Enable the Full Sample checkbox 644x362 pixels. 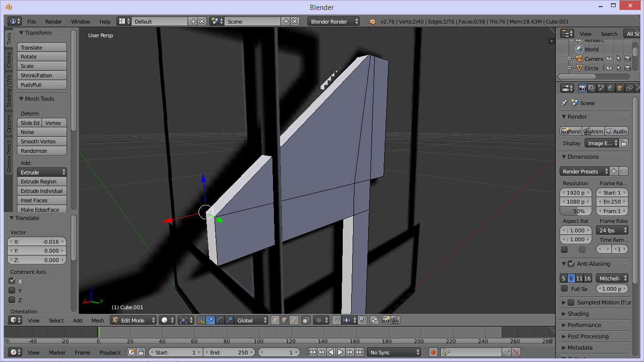click(x=564, y=289)
